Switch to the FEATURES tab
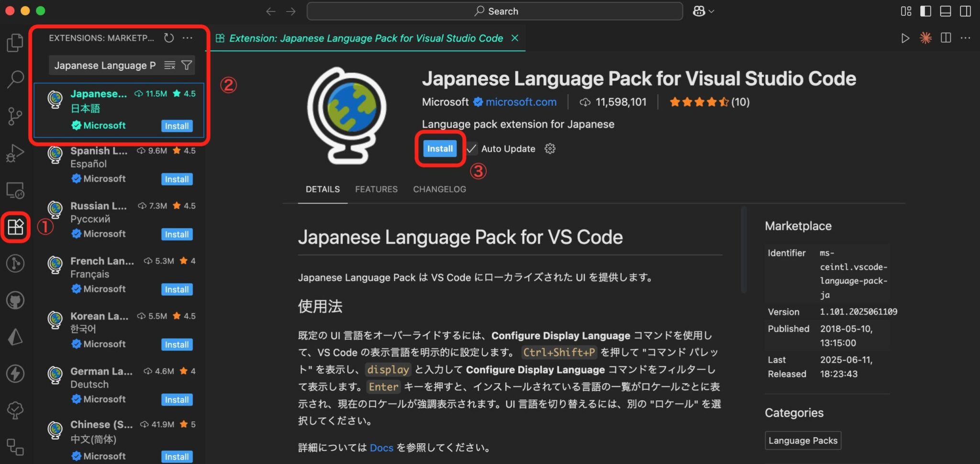This screenshot has height=464, width=980. (376, 189)
